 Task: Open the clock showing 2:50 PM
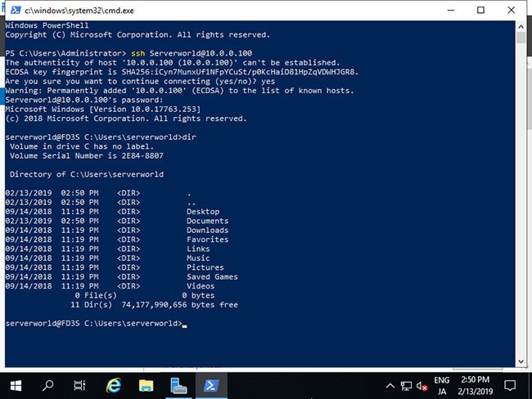(475, 386)
